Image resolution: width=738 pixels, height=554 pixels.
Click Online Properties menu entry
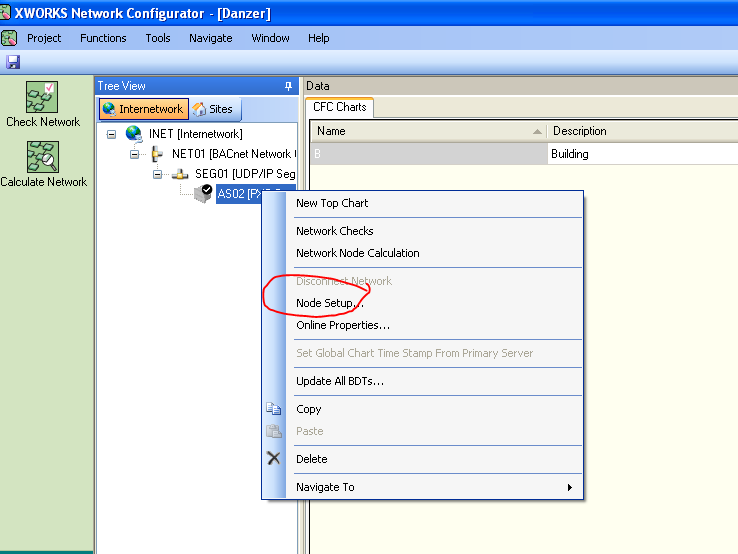coord(342,325)
